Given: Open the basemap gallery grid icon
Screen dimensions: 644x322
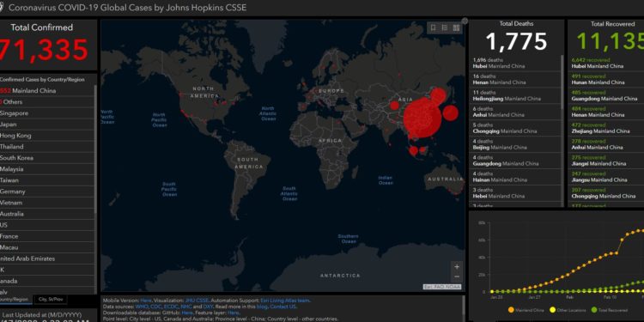Looking at the screenshot, I should coord(456,27).
